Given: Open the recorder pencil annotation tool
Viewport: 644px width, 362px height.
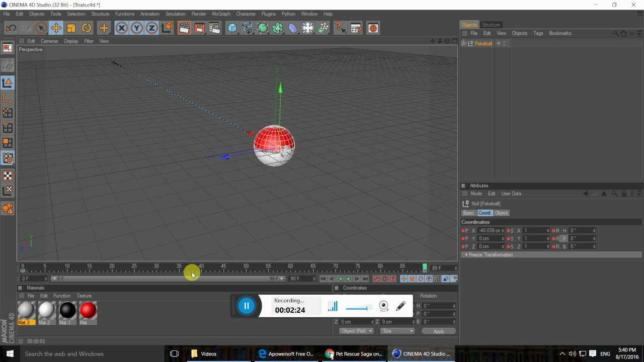Looking at the screenshot, I should click(401, 306).
